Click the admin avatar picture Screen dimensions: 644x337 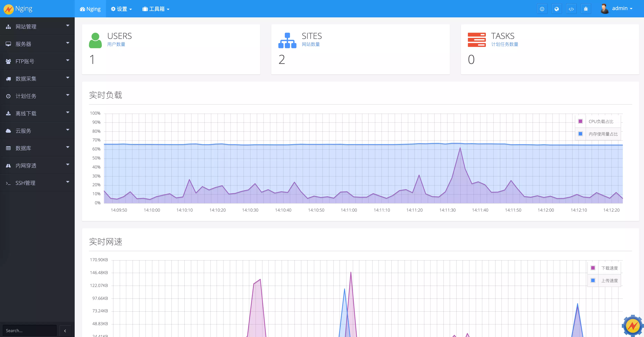(605, 9)
